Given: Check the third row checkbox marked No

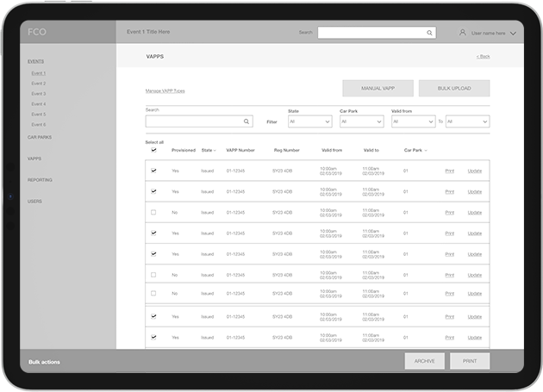Looking at the screenshot, I should tap(153, 212).
